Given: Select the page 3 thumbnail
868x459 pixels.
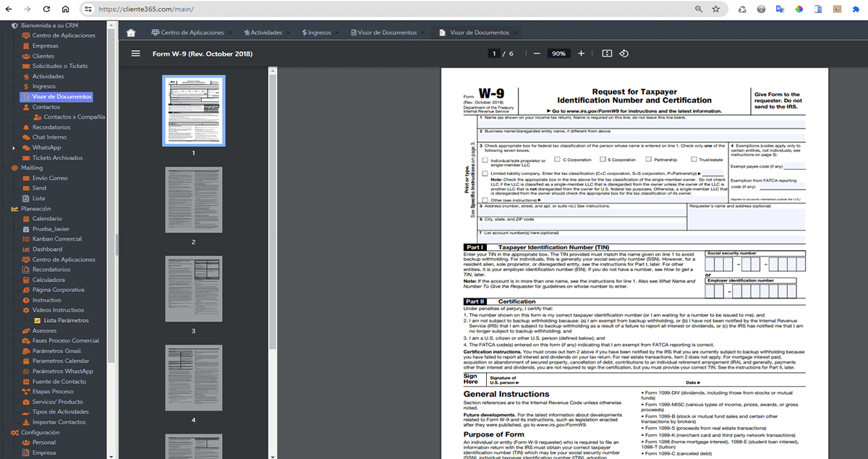Looking at the screenshot, I should coord(193,287).
